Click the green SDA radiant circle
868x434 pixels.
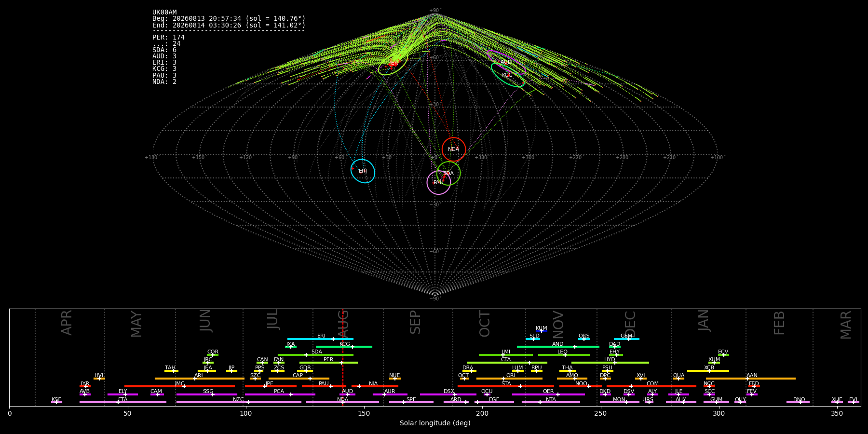tap(448, 174)
